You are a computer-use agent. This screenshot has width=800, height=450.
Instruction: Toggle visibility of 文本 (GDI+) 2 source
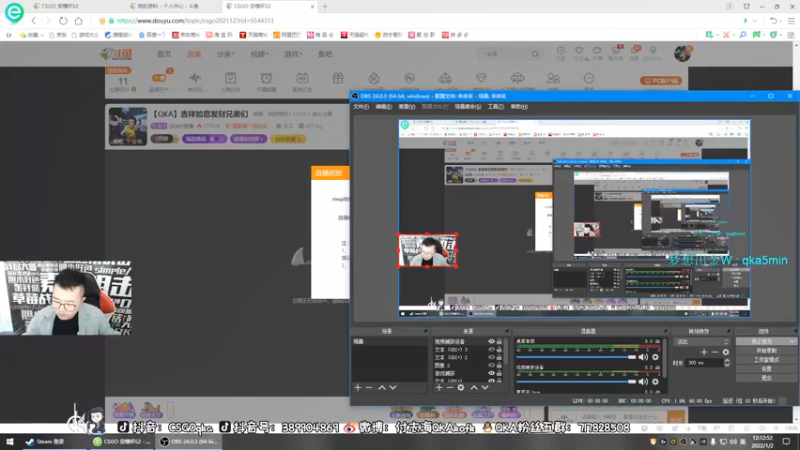pos(491,357)
